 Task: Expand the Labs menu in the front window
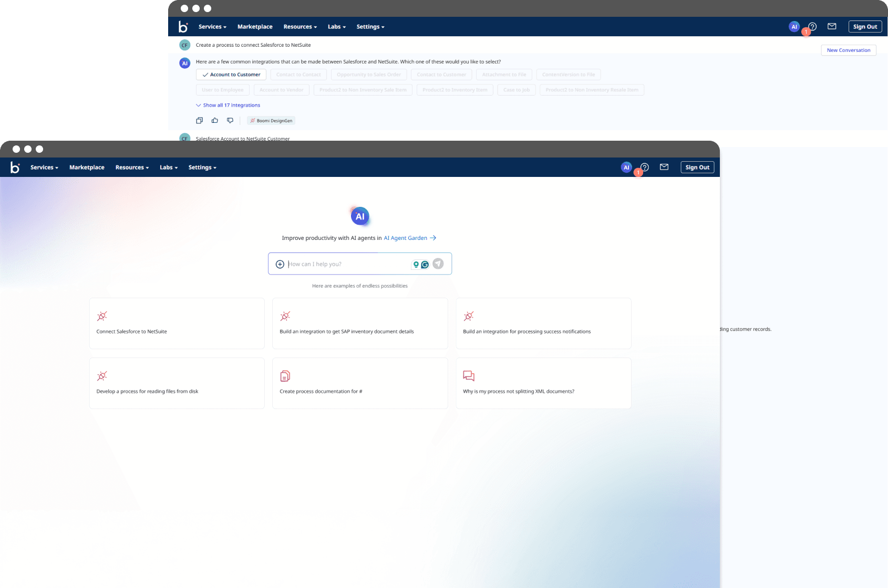pos(169,167)
